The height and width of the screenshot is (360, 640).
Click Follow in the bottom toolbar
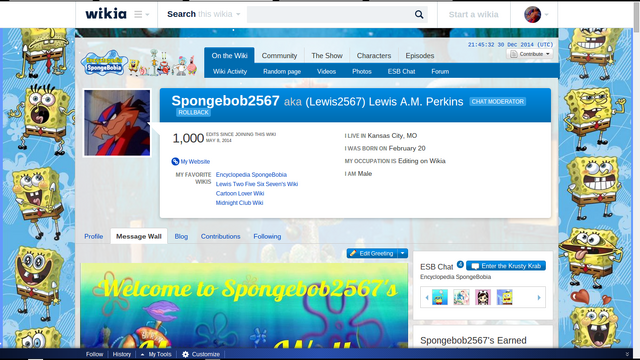pos(94,354)
